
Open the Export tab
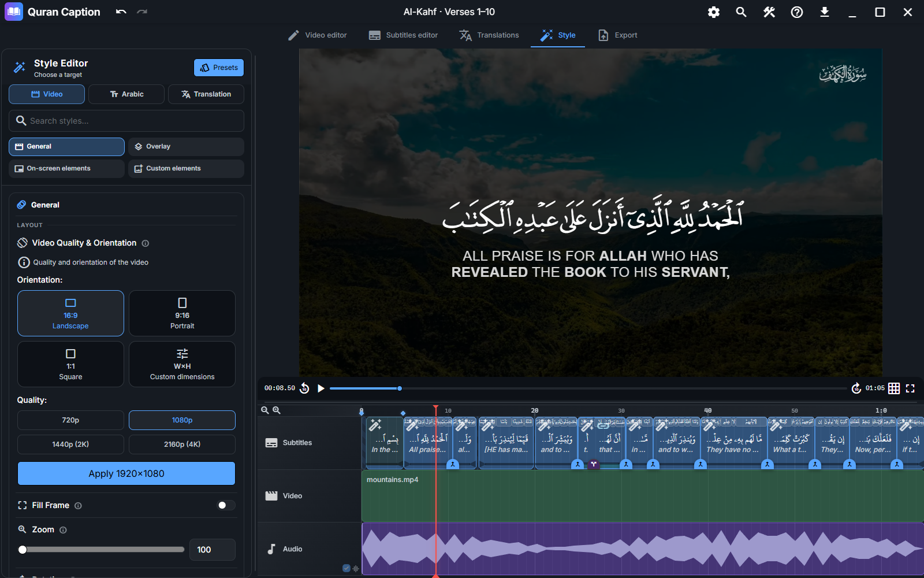pyautogui.click(x=618, y=35)
